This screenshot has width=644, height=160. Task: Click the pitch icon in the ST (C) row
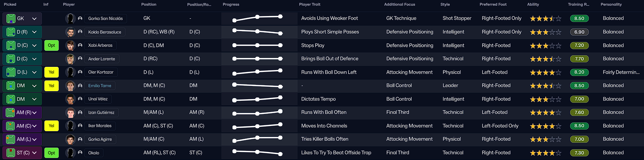point(11,153)
